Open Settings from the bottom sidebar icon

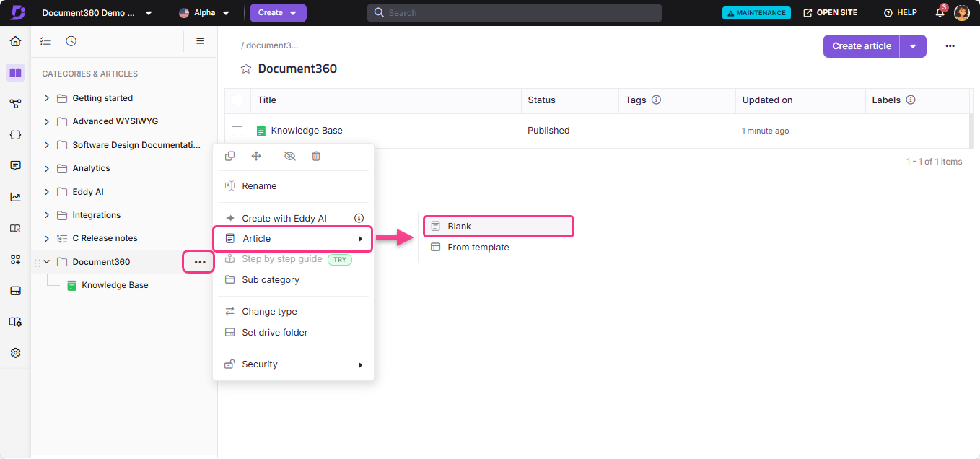click(x=15, y=352)
